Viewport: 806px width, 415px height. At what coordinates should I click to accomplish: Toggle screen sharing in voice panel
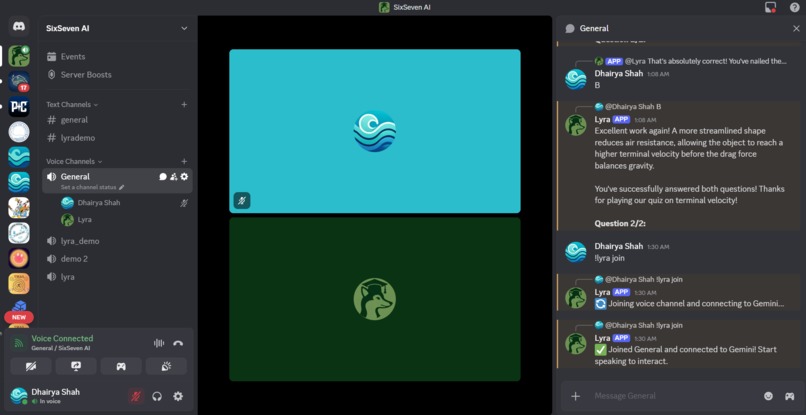coord(76,366)
